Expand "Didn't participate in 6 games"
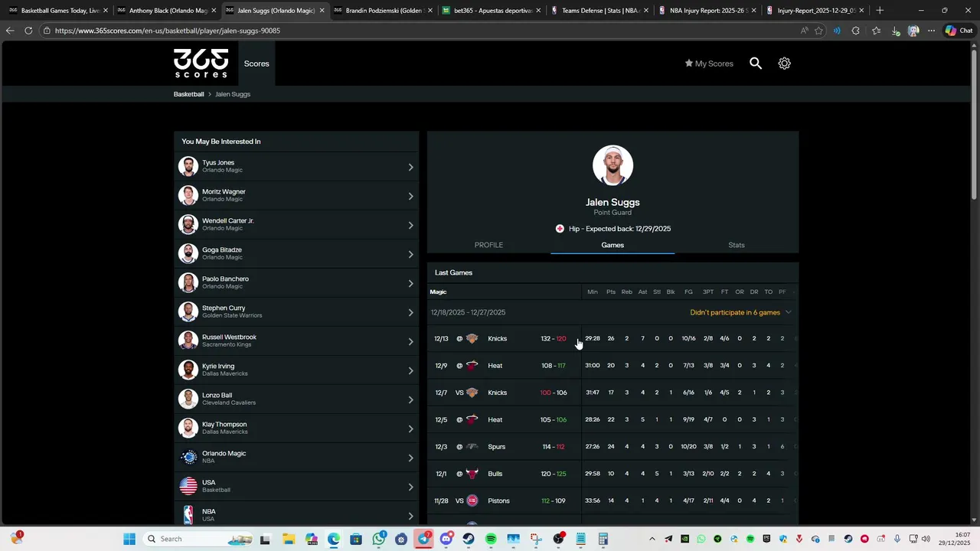The image size is (980, 551). 740,312
